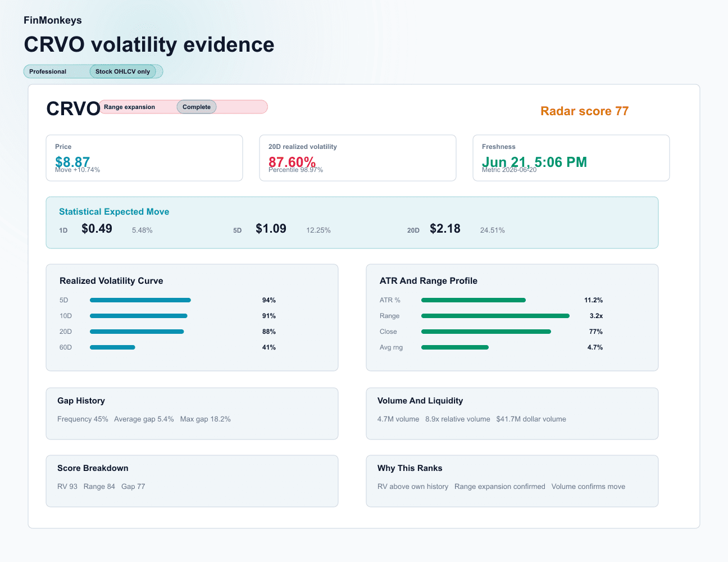Click the 5D expected move $1.09
This screenshot has width=728, height=562.
pyautogui.click(x=271, y=229)
